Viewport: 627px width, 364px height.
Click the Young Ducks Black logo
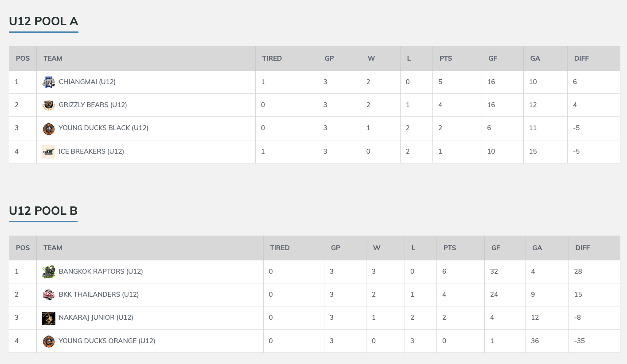point(49,128)
